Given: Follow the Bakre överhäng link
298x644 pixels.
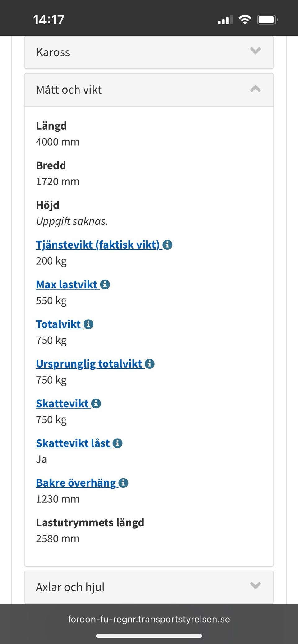Looking at the screenshot, I should click(x=76, y=483).
